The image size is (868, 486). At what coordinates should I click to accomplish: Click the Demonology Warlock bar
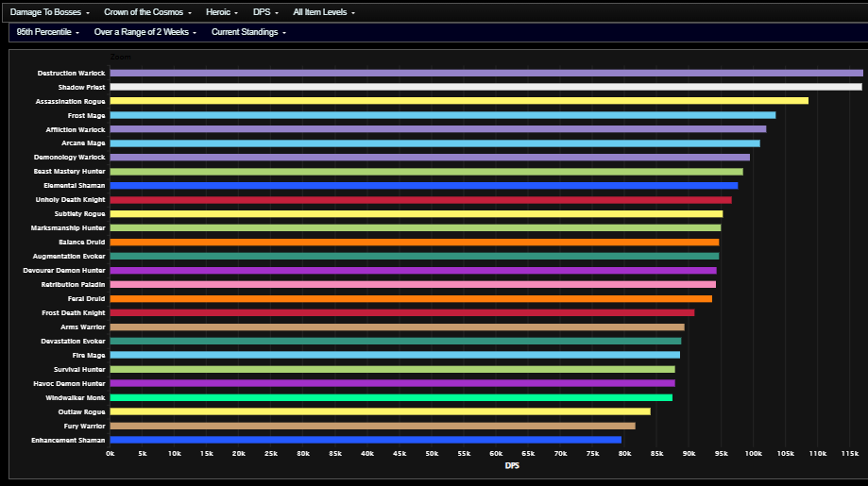tap(430, 158)
